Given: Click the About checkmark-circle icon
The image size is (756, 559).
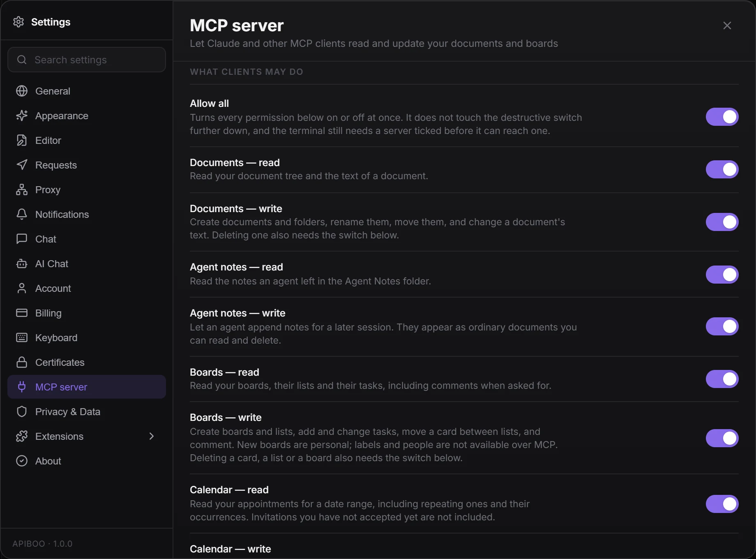Looking at the screenshot, I should pyautogui.click(x=22, y=461).
